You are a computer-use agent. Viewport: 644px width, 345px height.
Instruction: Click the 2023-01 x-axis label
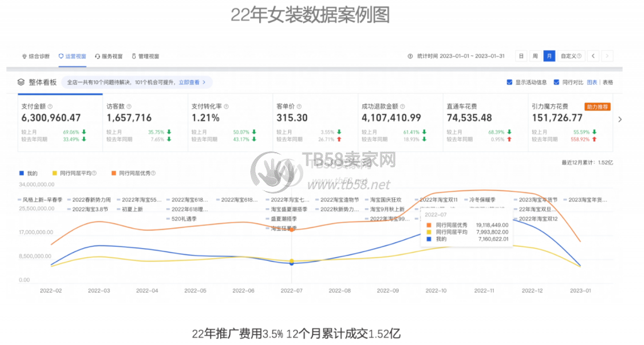click(x=580, y=290)
